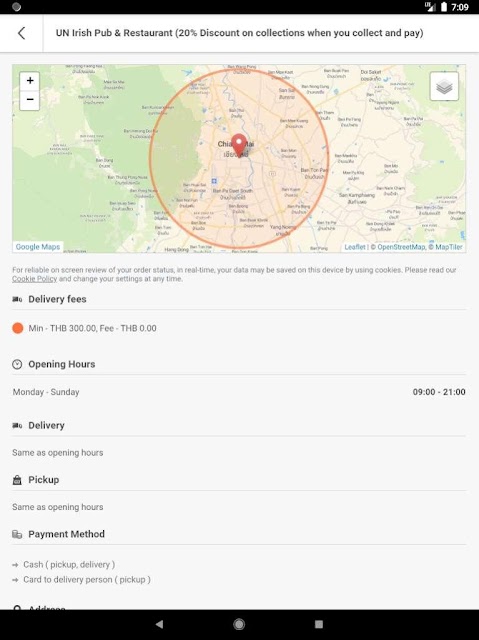
Task: Open the Cookie Policy link
Action: pos(34,279)
